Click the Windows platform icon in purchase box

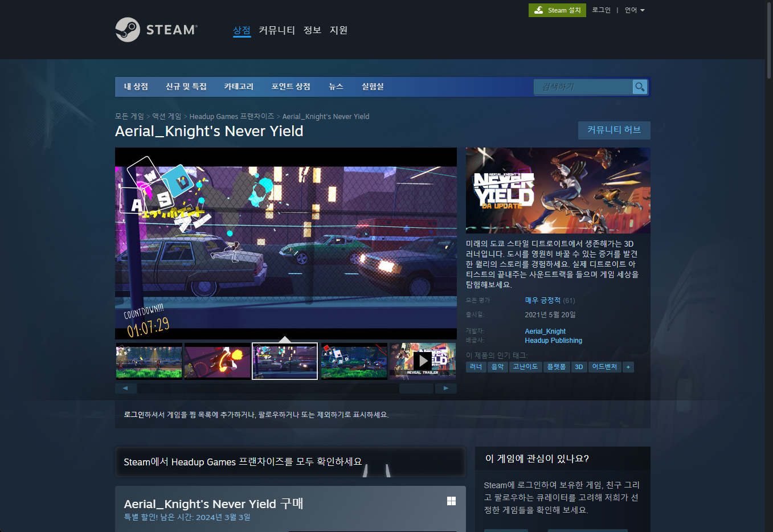451,501
